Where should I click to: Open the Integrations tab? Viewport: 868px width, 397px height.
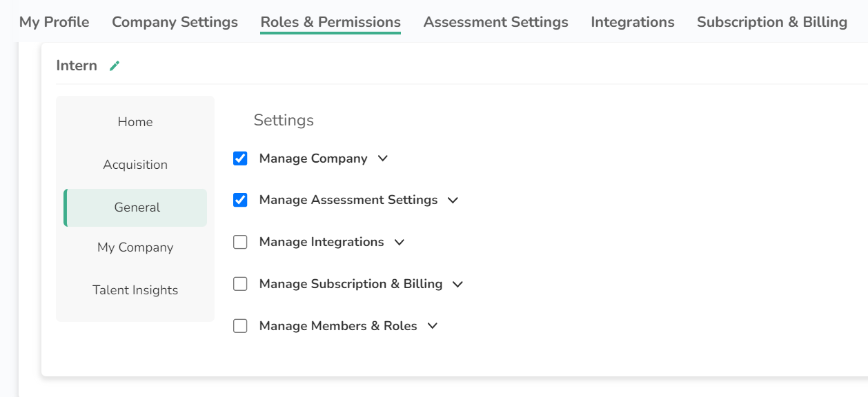click(632, 22)
